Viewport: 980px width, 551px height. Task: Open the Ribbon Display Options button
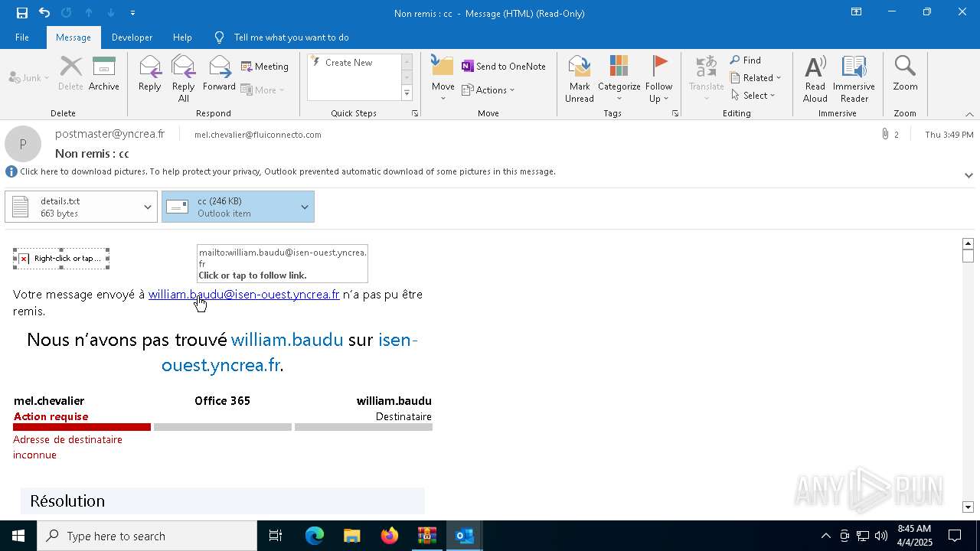856,12
